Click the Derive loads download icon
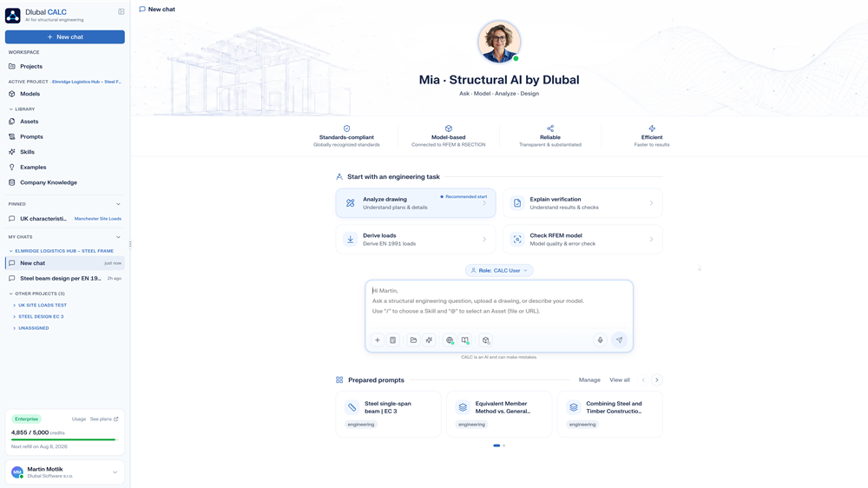The width and height of the screenshot is (868, 488). (x=351, y=240)
